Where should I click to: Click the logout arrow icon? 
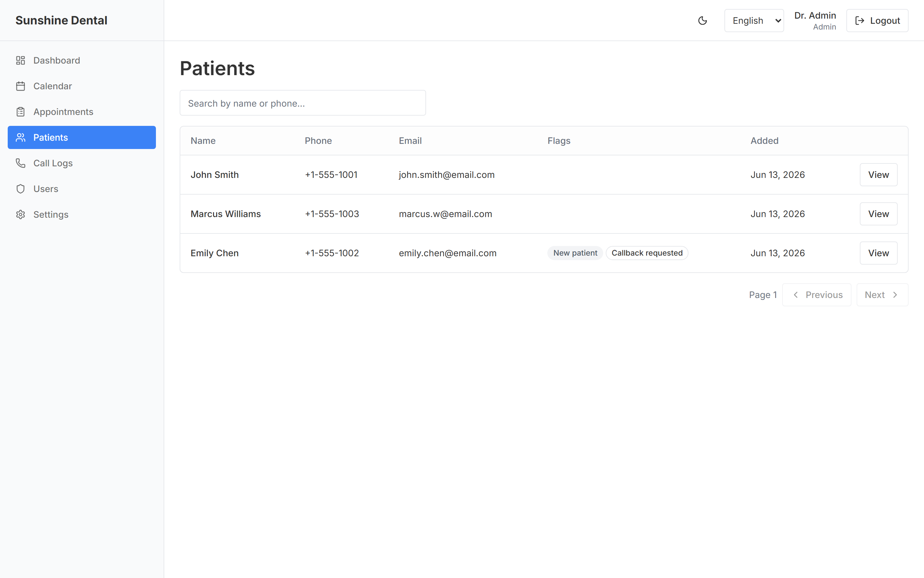click(x=860, y=21)
